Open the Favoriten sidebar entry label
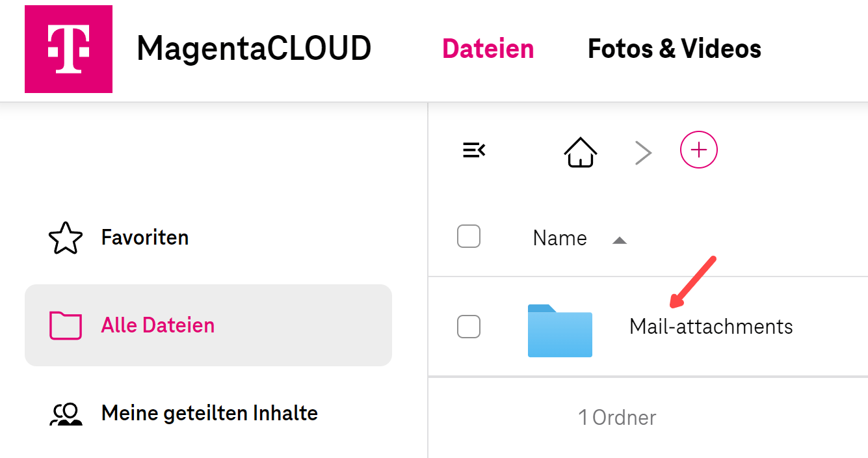 145,237
